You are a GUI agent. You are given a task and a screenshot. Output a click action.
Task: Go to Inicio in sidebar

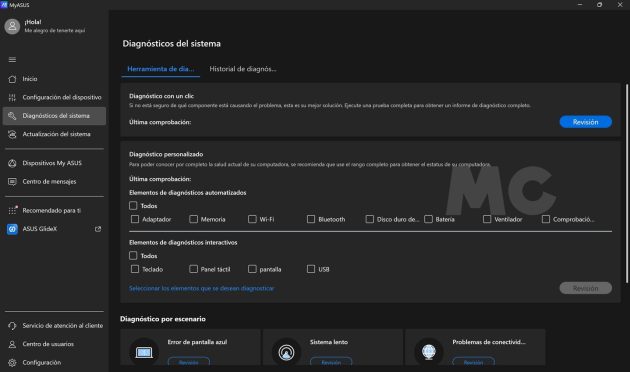(54, 79)
